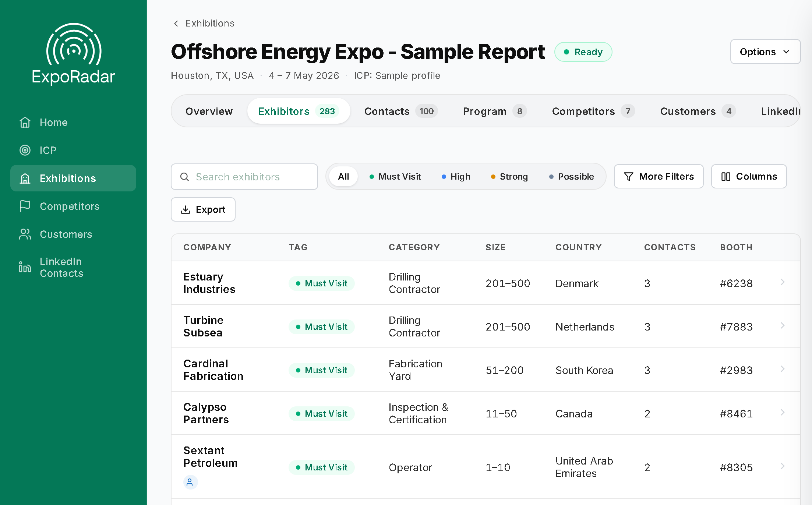812x505 pixels.
Task: Click booth number #6238
Action: [736, 283]
